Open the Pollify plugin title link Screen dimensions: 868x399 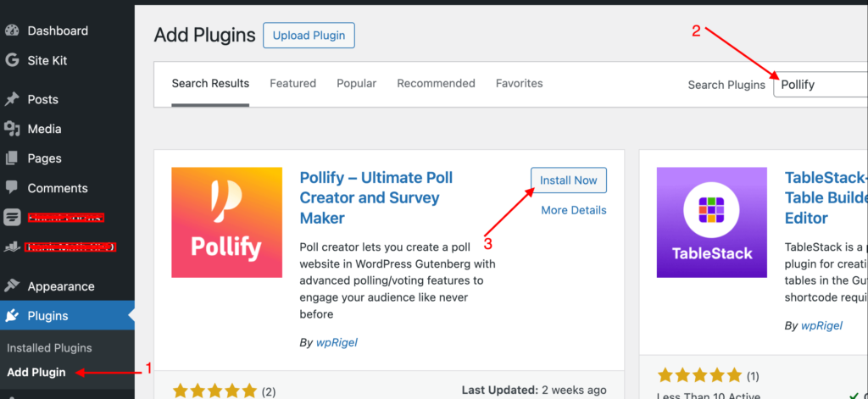376,198
